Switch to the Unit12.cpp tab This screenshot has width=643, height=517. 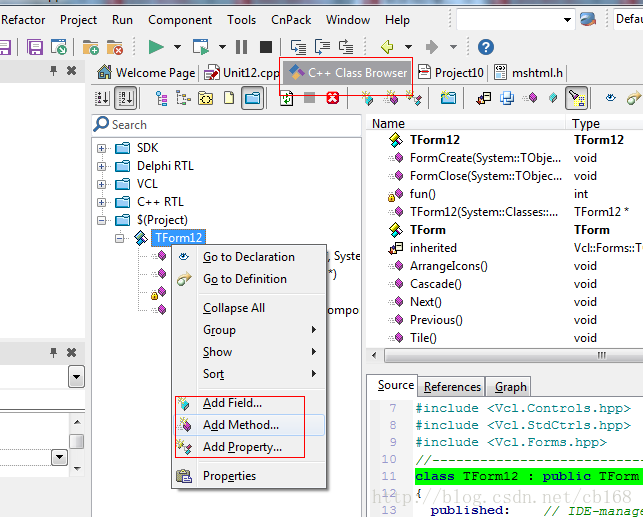(x=242, y=73)
